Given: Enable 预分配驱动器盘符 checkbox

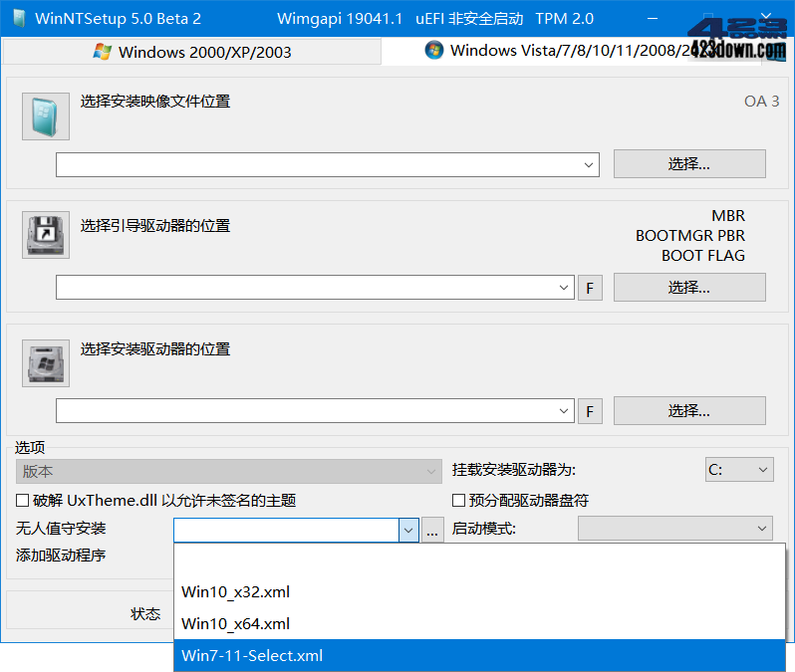Looking at the screenshot, I should click(x=458, y=501).
